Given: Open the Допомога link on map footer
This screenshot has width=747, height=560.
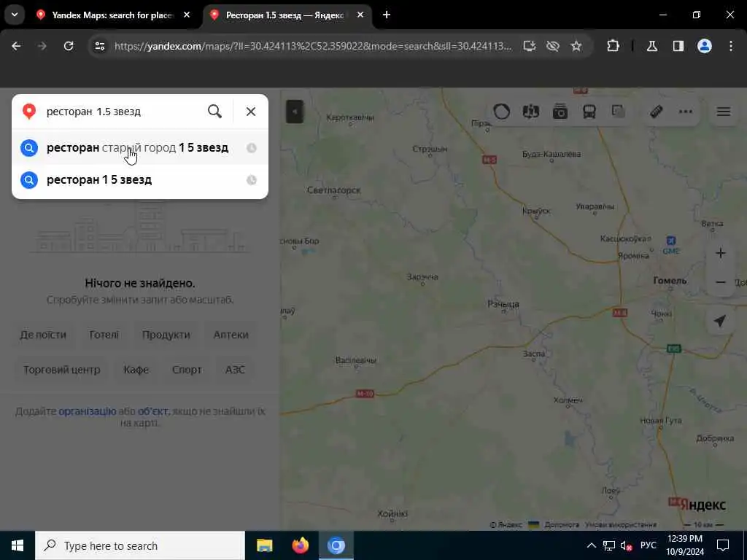Looking at the screenshot, I should point(562,525).
